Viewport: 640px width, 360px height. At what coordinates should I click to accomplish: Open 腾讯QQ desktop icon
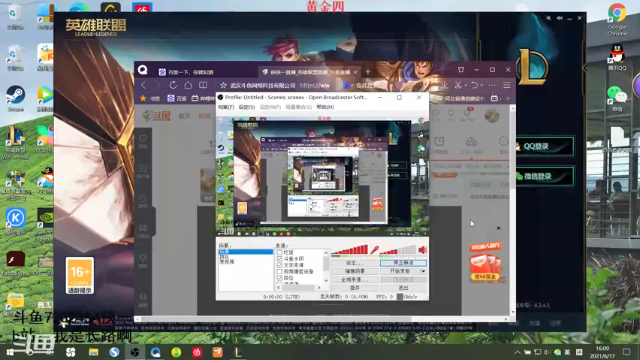[x=617, y=57]
